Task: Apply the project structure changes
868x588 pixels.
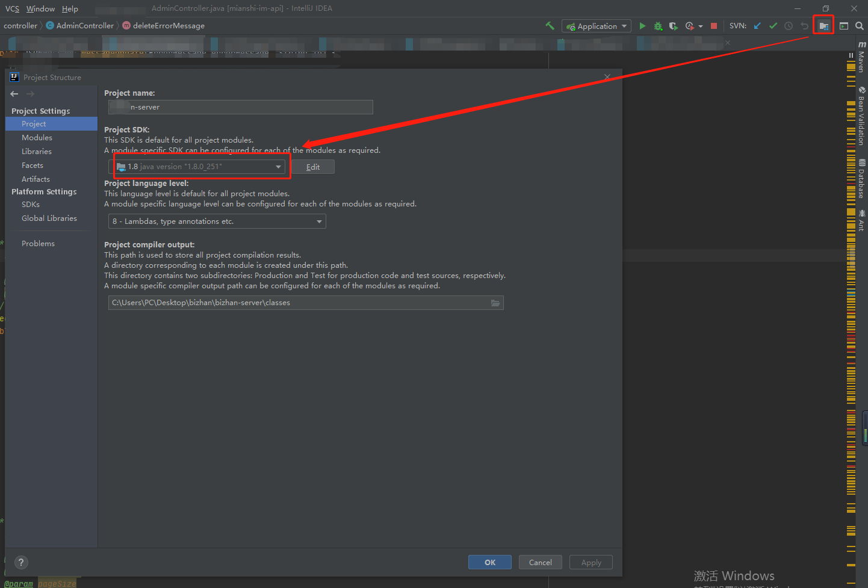Action: point(591,562)
